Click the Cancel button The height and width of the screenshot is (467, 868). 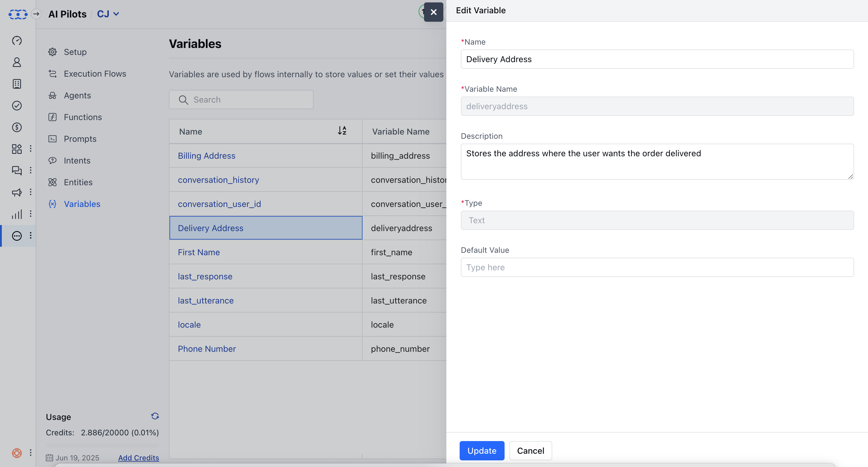click(531, 450)
